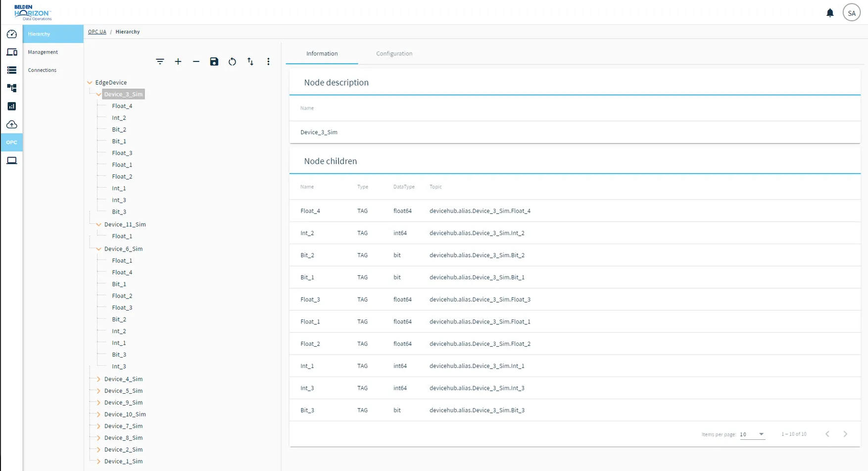Select Float_1 under Device_11_Sim in tree

click(x=122, y=236)
